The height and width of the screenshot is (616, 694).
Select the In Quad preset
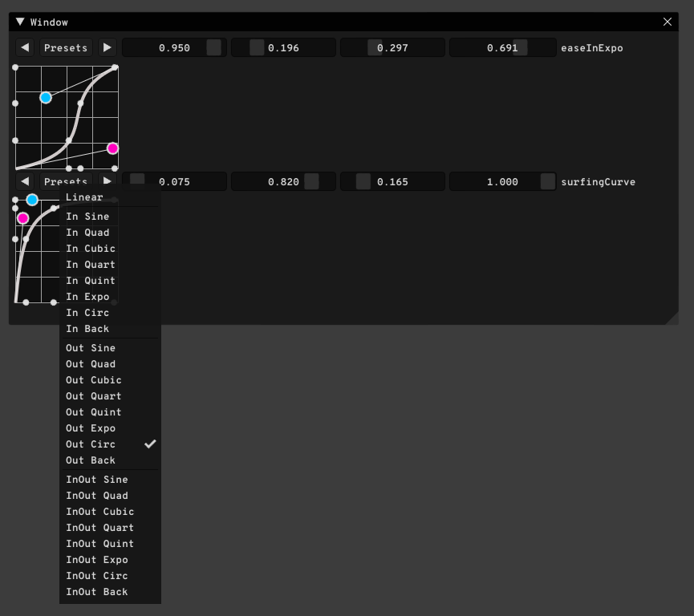[x=110, y=233]
